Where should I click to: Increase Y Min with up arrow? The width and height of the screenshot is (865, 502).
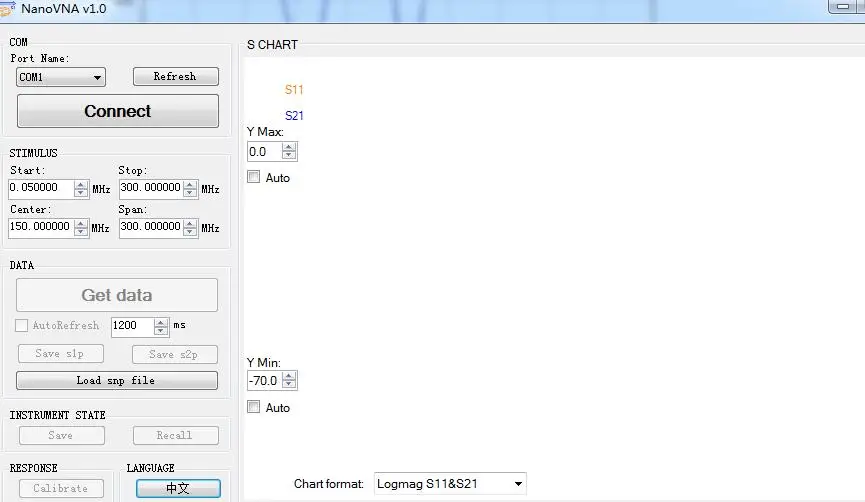coord(289,376)
